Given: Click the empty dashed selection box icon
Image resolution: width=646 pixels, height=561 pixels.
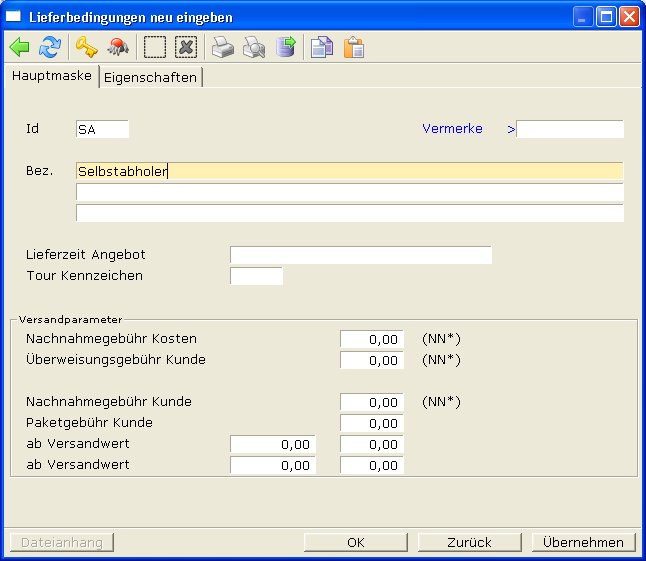Looking at the screenshot, I should 155,47.
